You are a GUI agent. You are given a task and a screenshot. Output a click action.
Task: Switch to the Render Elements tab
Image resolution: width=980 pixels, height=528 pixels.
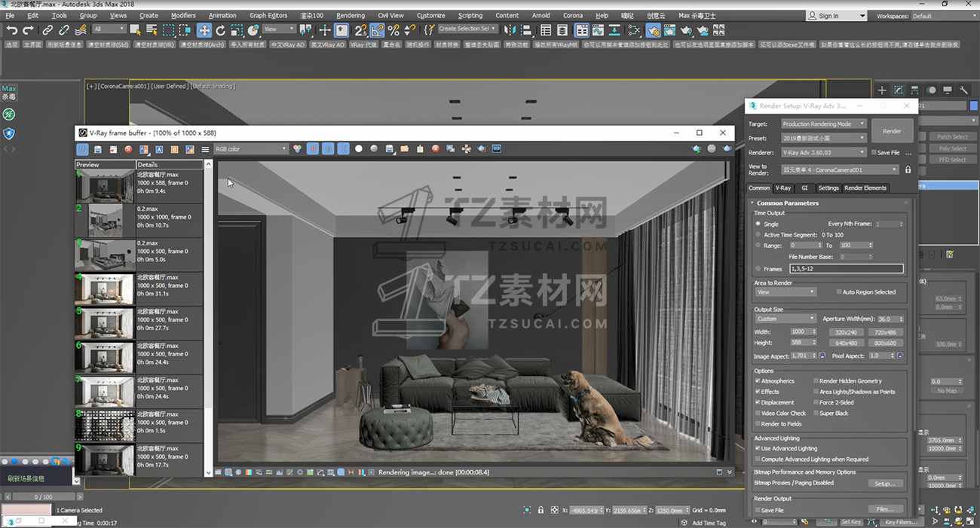click(865, 188)
